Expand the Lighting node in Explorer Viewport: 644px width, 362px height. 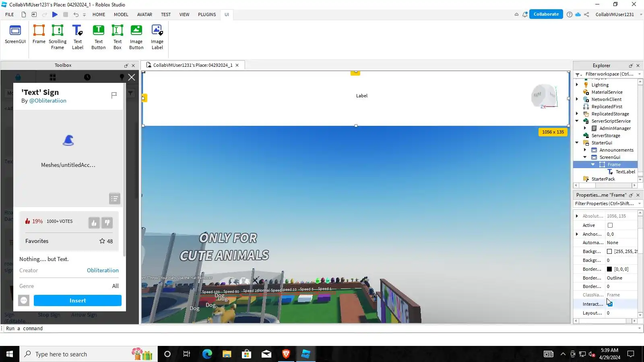pyautogui.click(x=577, y=85)
